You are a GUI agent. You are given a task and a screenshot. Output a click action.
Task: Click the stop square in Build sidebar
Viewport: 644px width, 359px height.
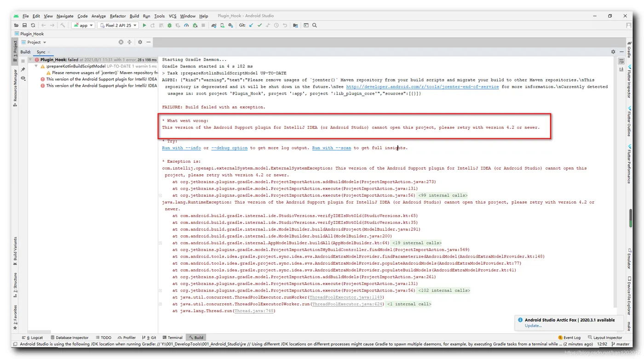[23, 61]
